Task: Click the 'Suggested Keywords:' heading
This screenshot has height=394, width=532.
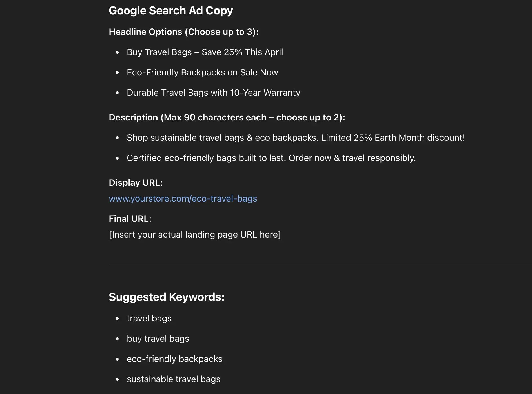Action: click(167, 297)
